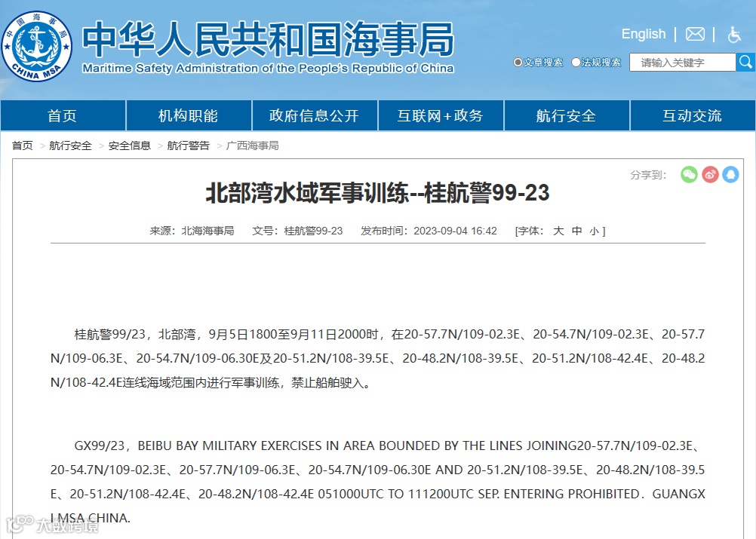Screen dimensions: 756x539
Task: Open the 机构职能 navigation tab
Action: pyautogui.click(x=189, y=115)
